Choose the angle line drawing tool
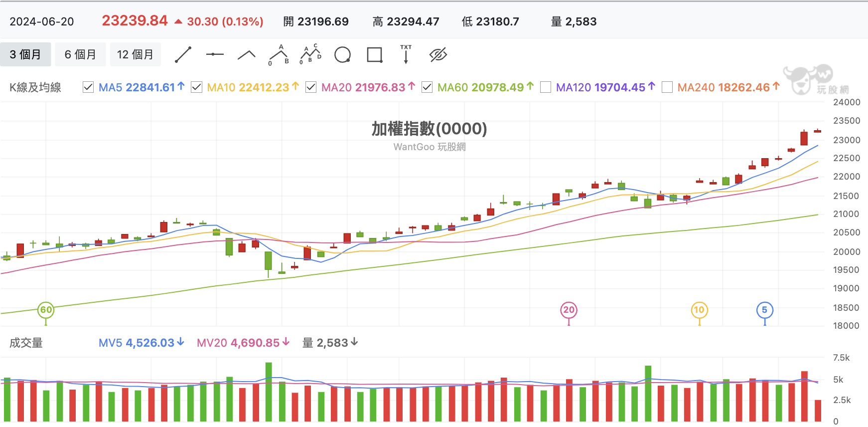868x427 pixels. 247,54
